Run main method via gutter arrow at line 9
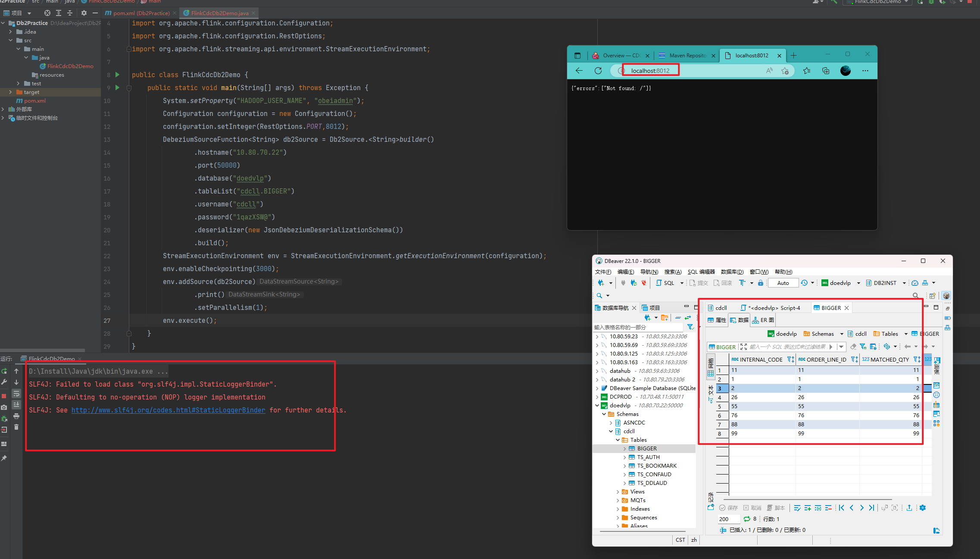This screenshot has height=559, width=980. [117, 87]
